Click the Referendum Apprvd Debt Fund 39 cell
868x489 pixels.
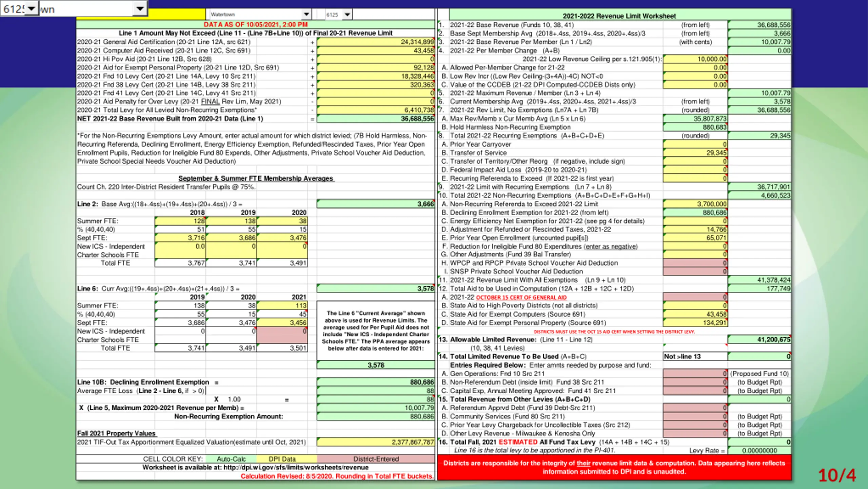click(695, 408)
